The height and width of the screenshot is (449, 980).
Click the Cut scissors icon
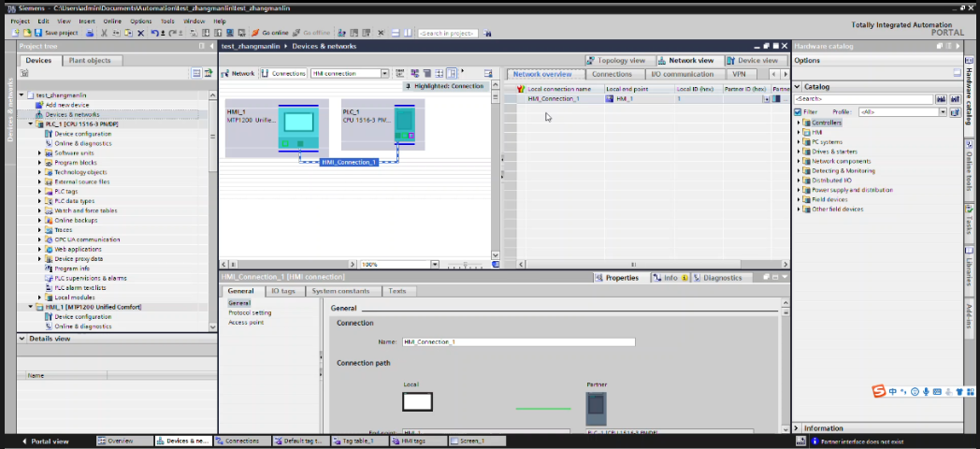[x=105, y=33]
